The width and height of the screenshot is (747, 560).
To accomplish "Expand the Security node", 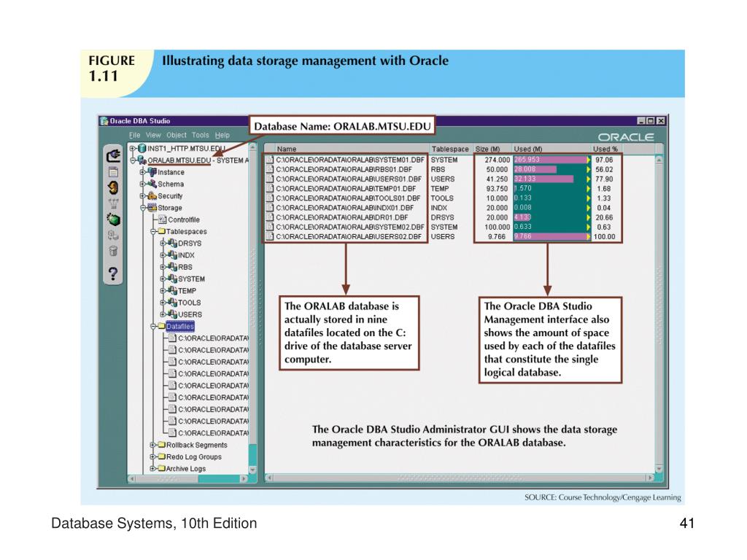I will tap(142, 195).
